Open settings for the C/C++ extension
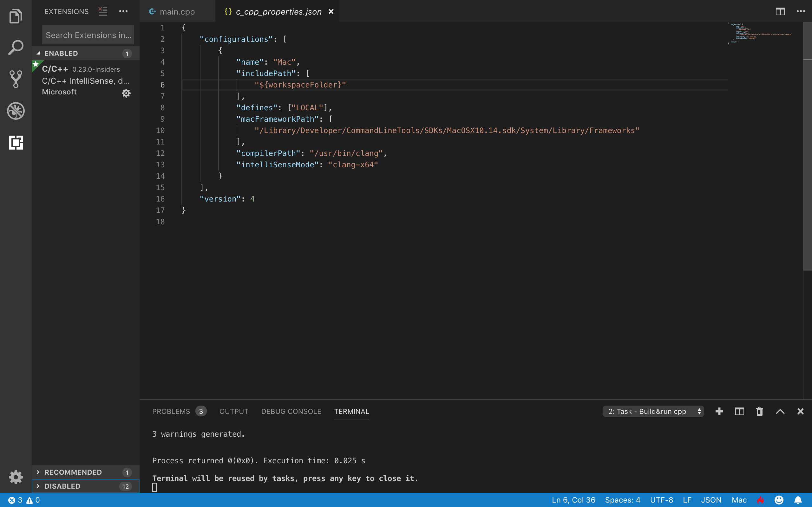812x507 pixels. tap(126, 93)
